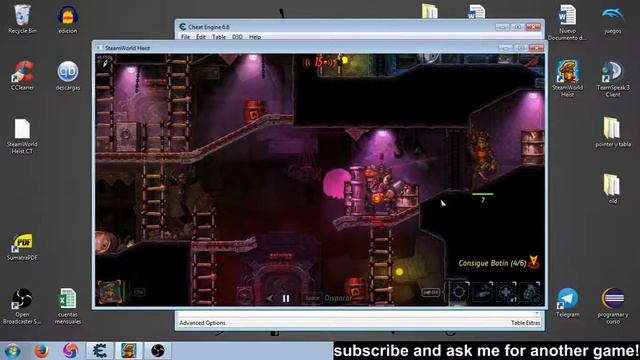
Task: Click the enemy robot on the slope
Action: pyautogui.click(x=483, y=159)
